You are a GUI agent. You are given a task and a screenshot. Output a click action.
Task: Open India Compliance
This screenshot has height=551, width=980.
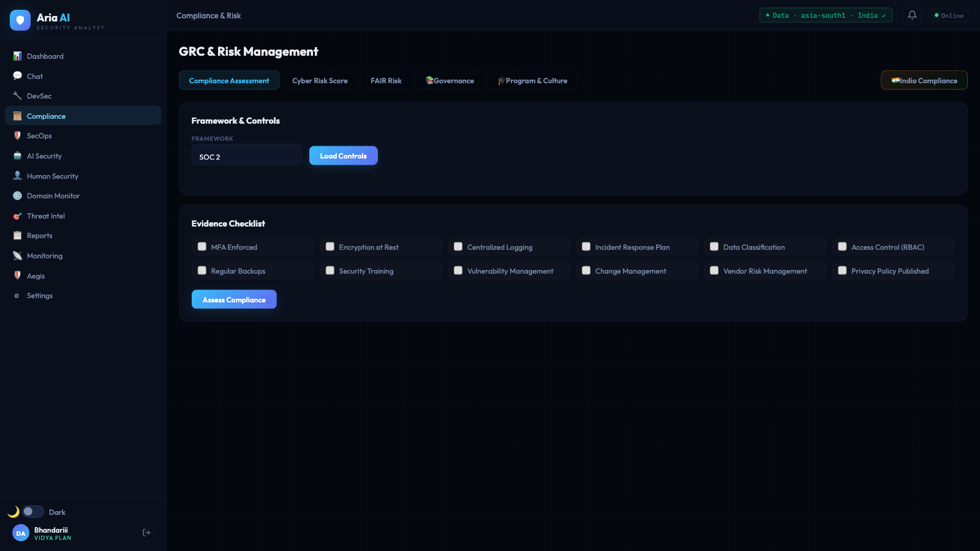(924, 80)
